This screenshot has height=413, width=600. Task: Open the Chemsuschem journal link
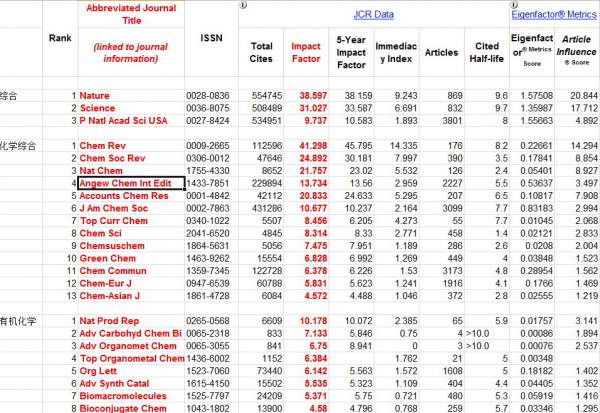(112, 246)
